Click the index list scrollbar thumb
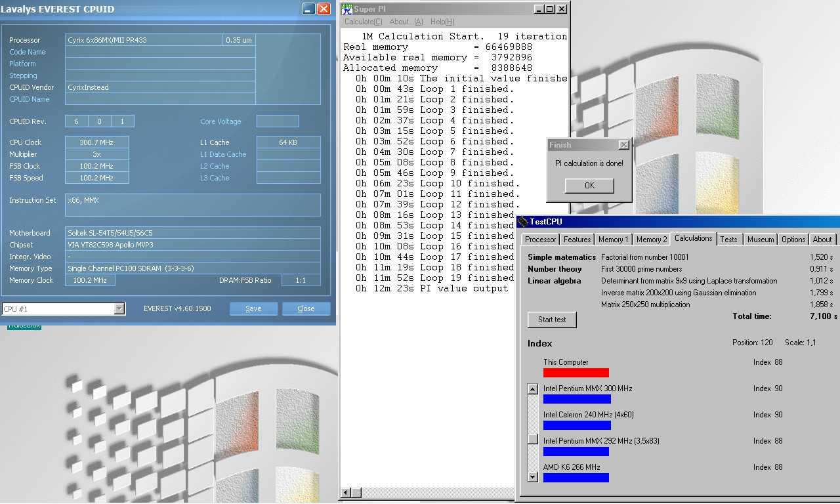This screenshot has width=840, height=504. 533,439
